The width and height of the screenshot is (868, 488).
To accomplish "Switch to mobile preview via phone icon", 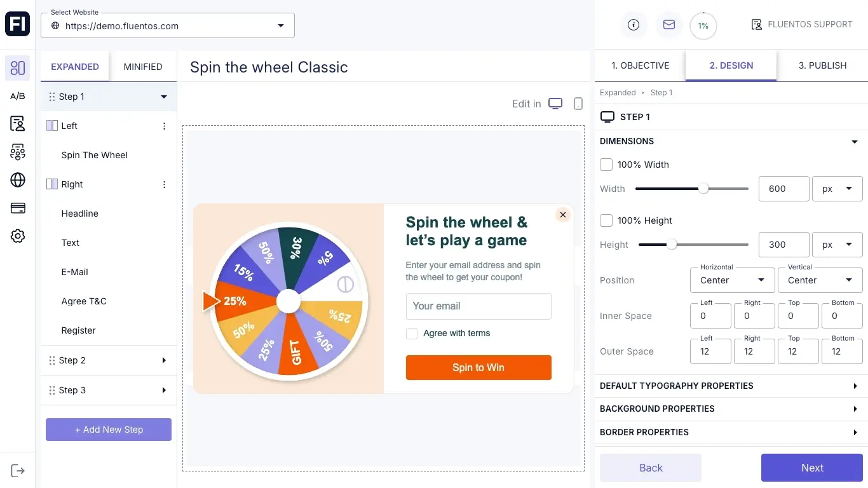I will pyautogui.click(x=578, y=103).
